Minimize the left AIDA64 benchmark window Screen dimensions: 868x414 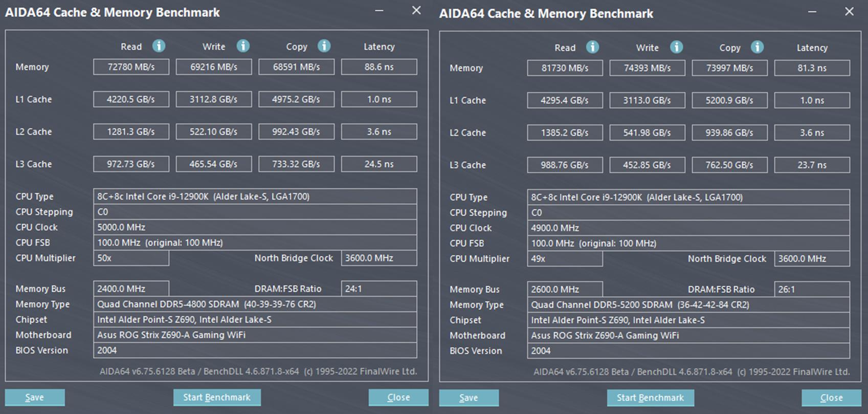pos(379,11)
